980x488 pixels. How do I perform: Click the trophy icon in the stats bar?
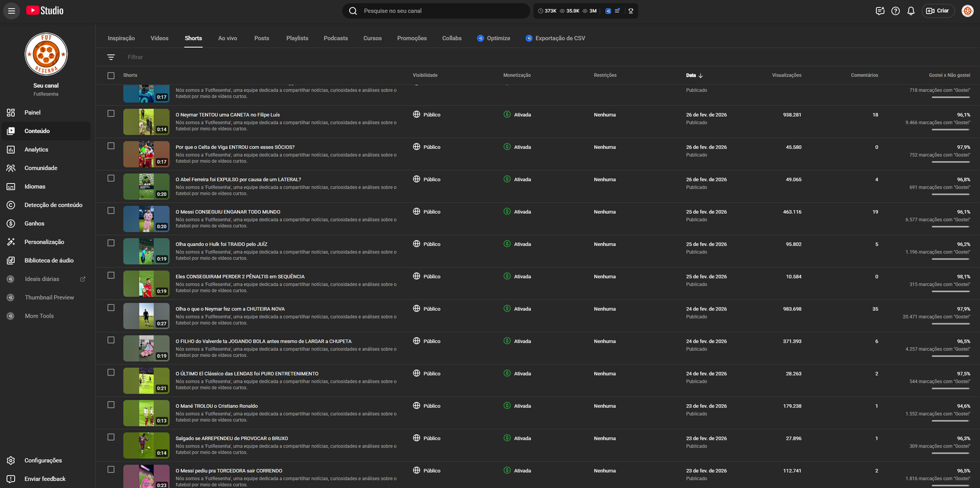click(630, 11)
